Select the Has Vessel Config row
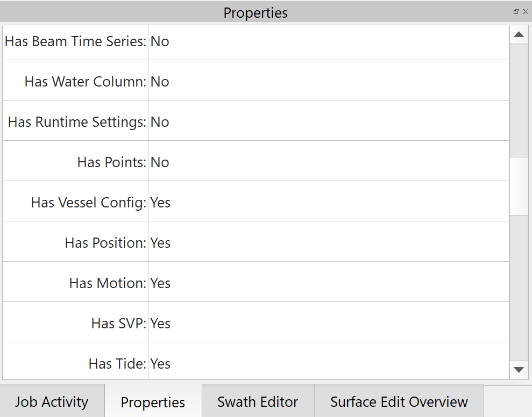 coord(89,203)
